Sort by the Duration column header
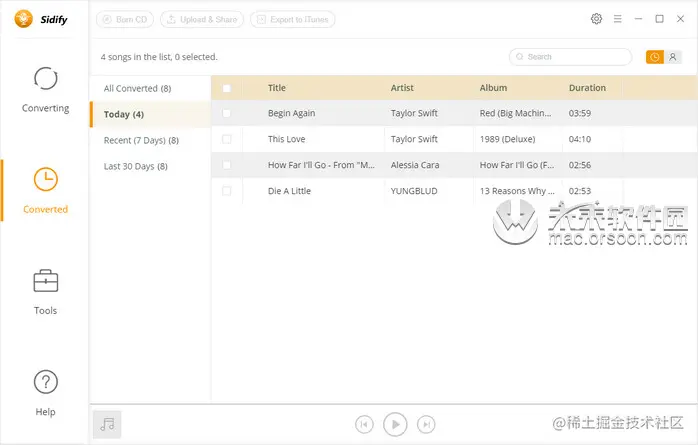Viewport: 698px width, 445px height. [x=587, y=88]
